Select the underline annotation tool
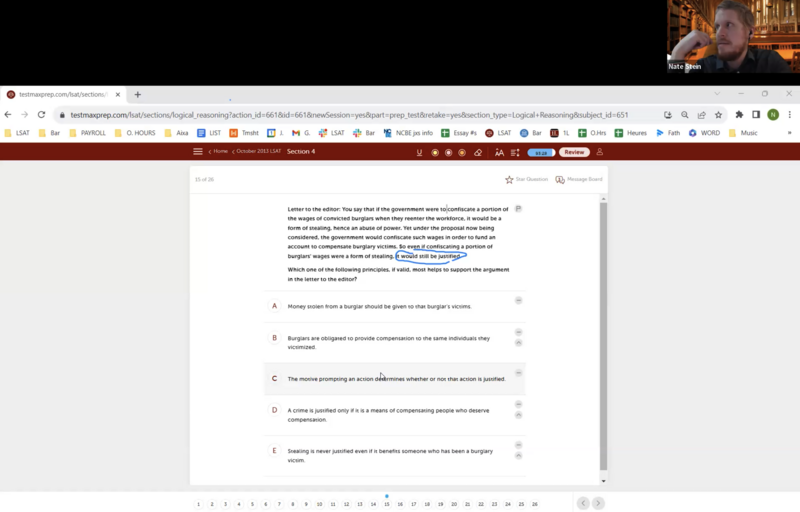The width and height of the screenshot is (800, 512). (420, 152)
